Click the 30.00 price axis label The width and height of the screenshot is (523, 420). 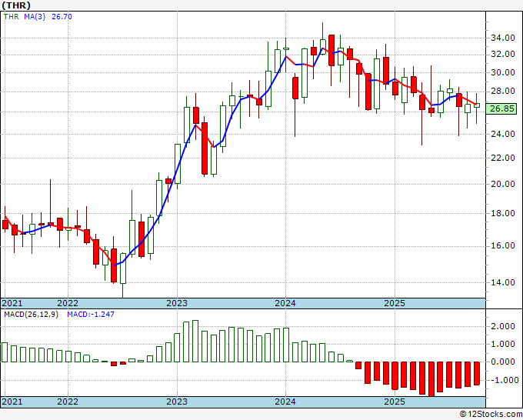[503, 72]
